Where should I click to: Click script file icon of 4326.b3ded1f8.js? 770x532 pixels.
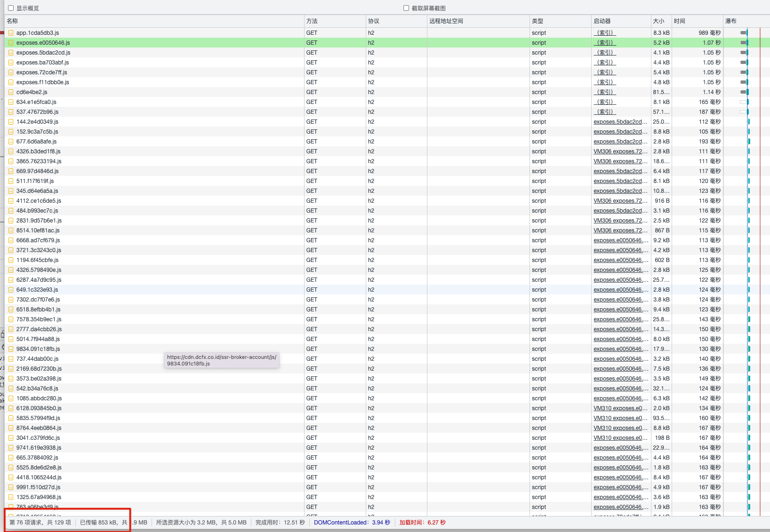pos(11,151)
